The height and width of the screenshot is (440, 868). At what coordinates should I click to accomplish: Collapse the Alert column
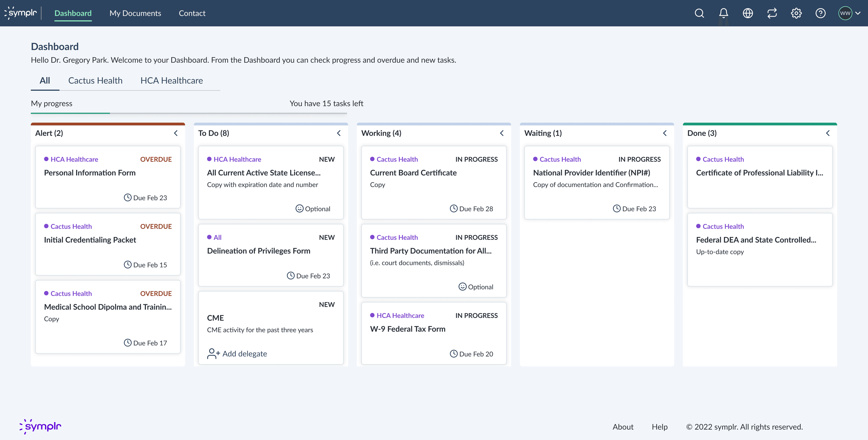(x=176, y=133)
